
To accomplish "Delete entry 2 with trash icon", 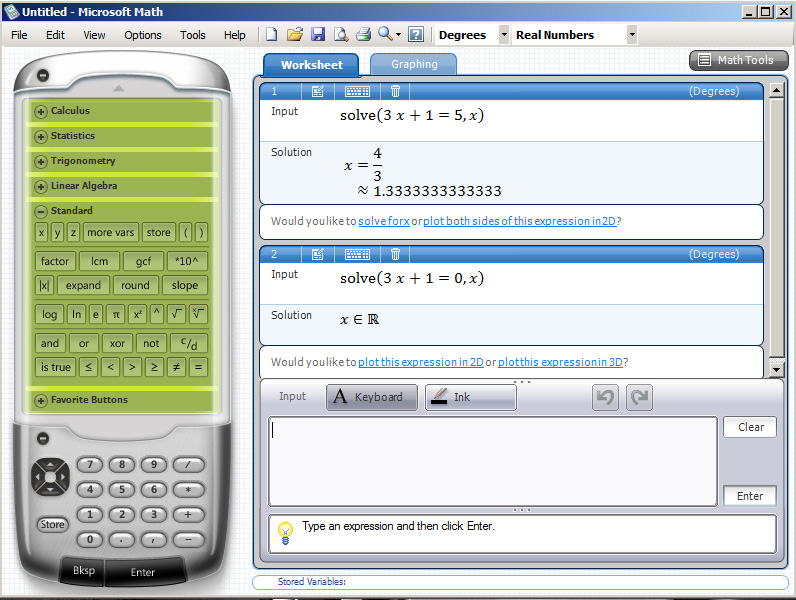I will tap(395, 254).
